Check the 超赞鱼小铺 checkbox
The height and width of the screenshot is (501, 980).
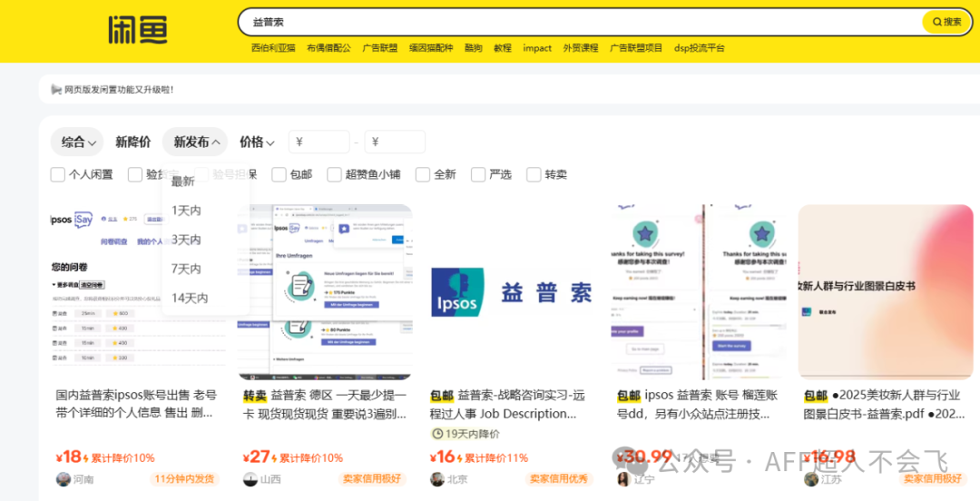(334, 174)
